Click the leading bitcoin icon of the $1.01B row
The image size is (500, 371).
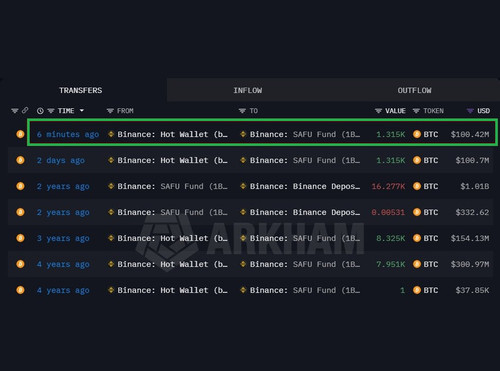(x=20, y=186)
